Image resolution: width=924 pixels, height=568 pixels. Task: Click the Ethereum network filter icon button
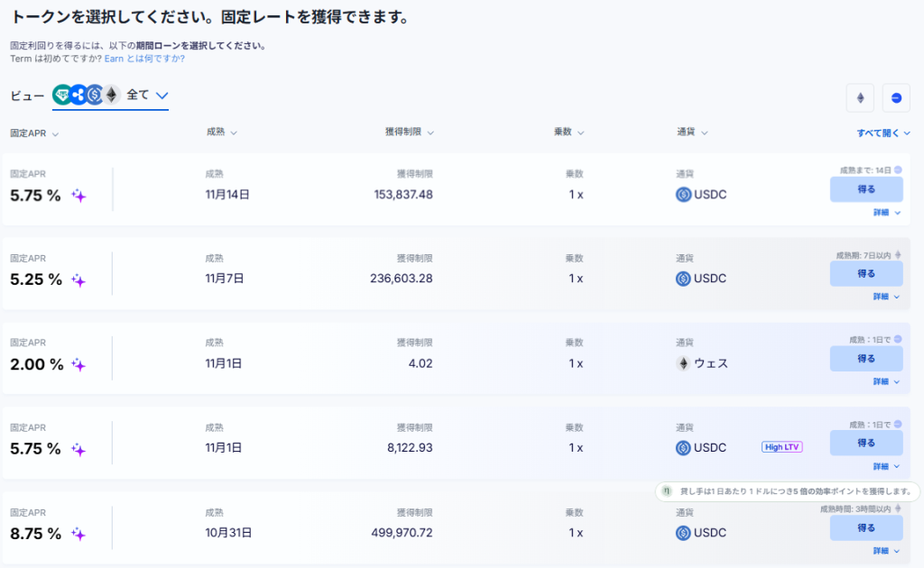tap(860, 97)
